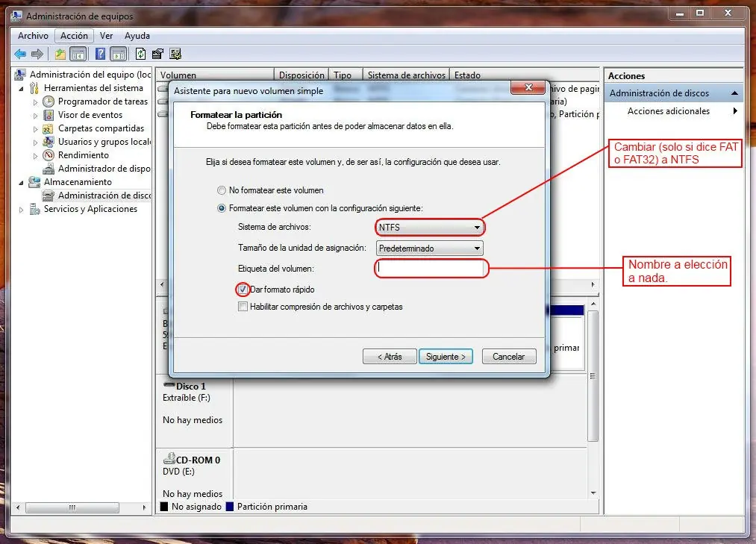The image size is (756, 544).
Task: Open the Ayuda menu
Action: (137, 36)
